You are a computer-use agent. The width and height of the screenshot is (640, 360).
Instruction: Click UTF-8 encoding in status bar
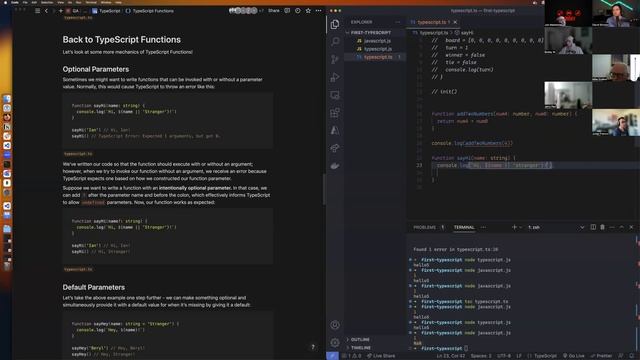[x=504, y=356]
